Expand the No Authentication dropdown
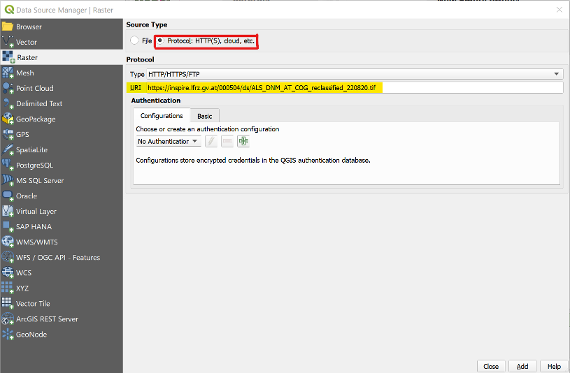The height and width of the screenshot is (373, 570). click(169, 141)
